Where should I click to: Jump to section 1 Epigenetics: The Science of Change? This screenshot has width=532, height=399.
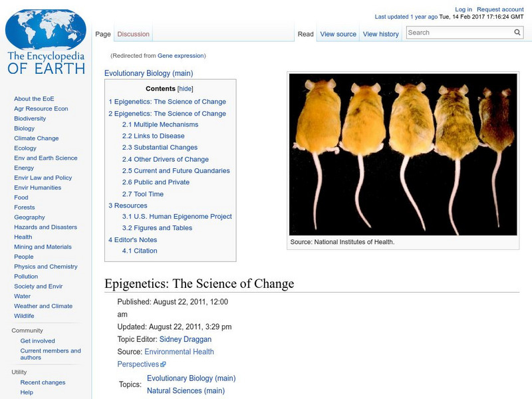pyautogui.click(x=168, y=102)
